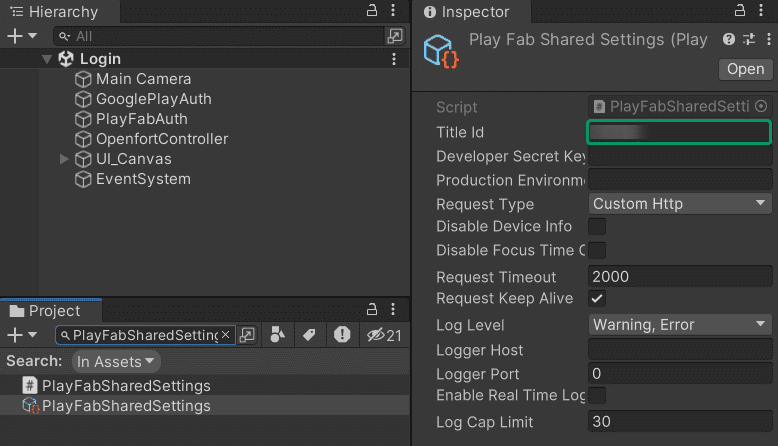This screenshot has width=778, height=446.
Task: Focus the Hierarchy search field
Action: point(218,36)
